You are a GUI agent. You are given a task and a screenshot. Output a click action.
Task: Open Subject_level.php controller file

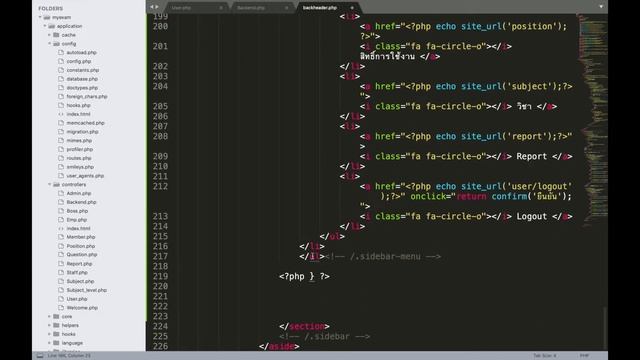87,290
